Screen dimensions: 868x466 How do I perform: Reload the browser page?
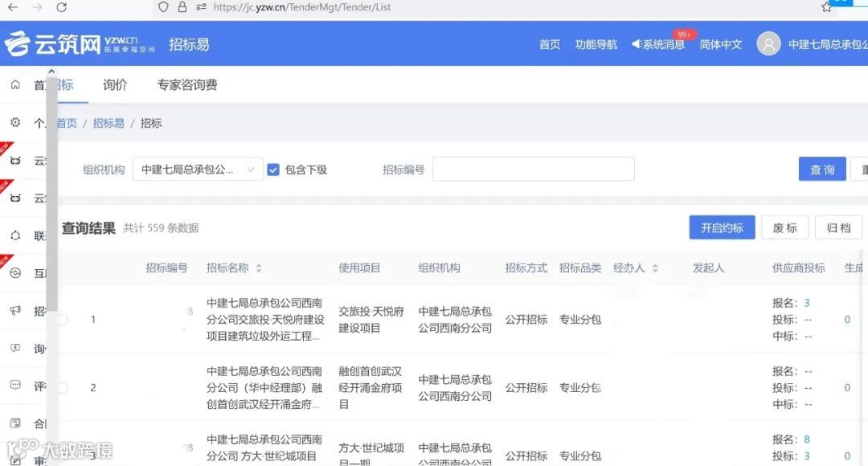point(61,7)
